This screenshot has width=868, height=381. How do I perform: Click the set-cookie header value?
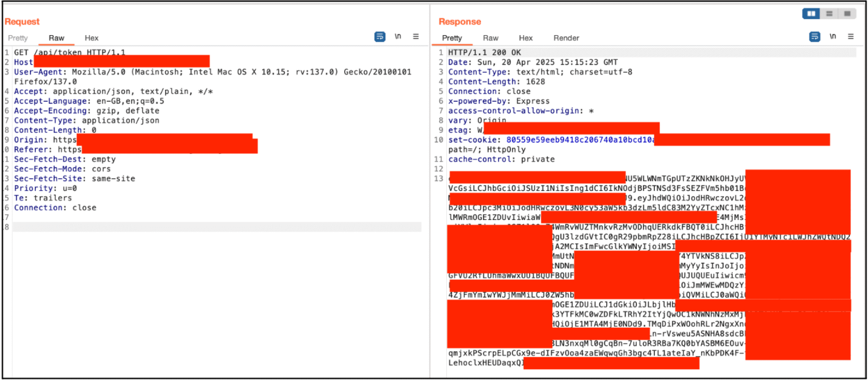[x=580, y=140]
